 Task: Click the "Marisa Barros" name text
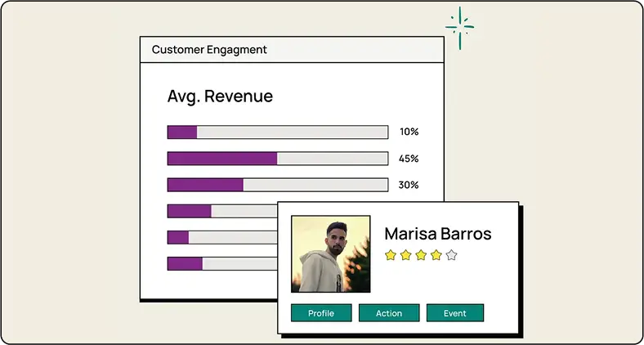tap(438, 234)
